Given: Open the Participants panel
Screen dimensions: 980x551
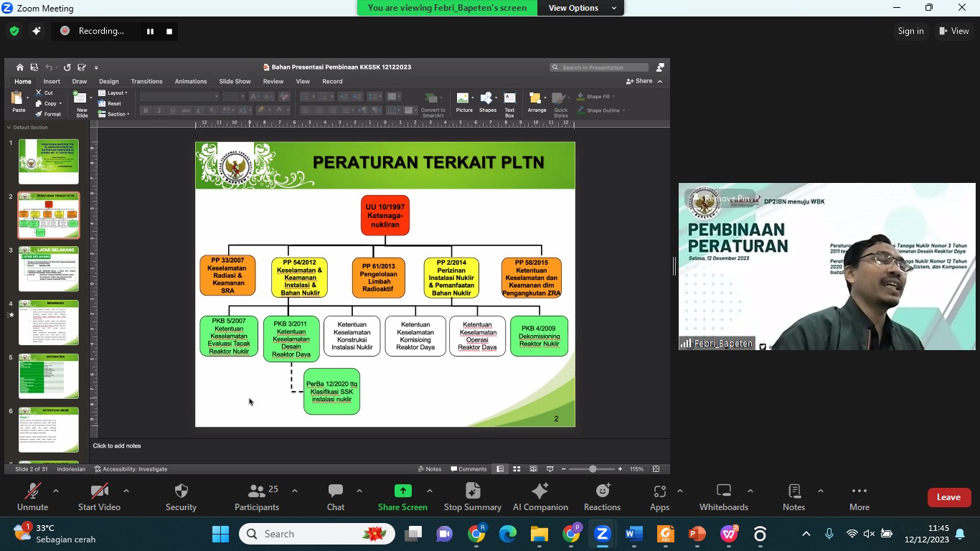Looking at the screenshot, I should point(257,497).
